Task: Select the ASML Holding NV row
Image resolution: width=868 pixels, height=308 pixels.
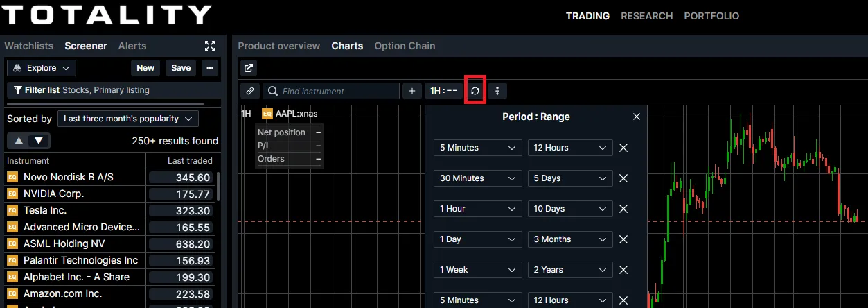Action: point(109,243)
